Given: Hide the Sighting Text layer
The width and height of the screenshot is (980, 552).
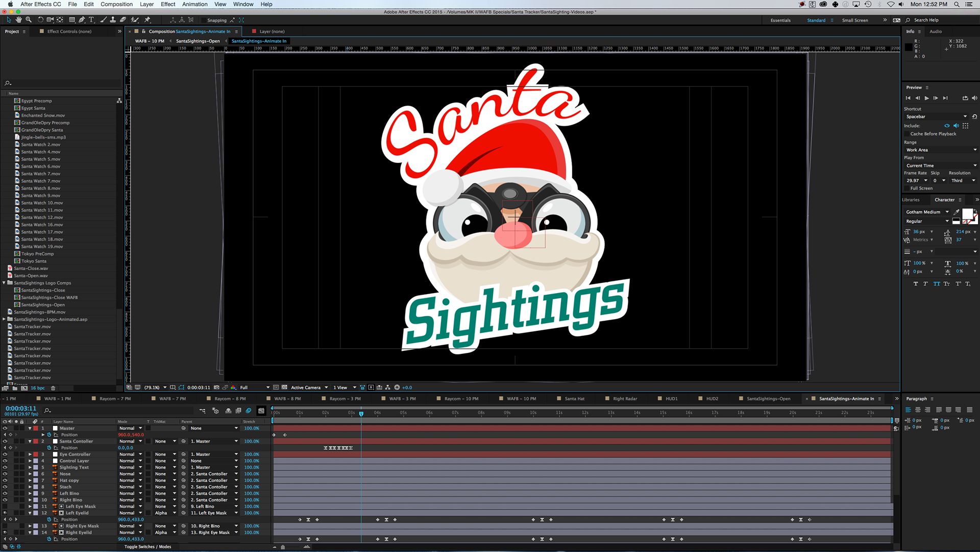Looking at the screenshot, I should tap(5, 467).
